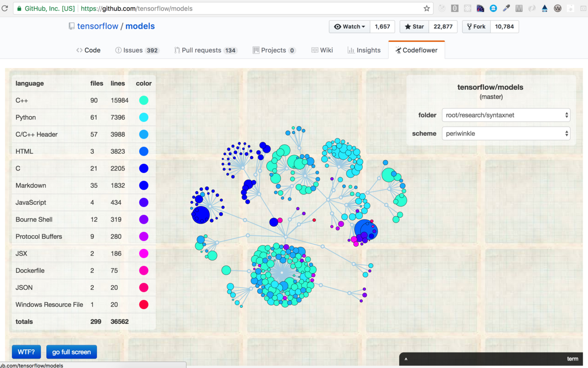Reload the page with the refresh icon
The width and height of the screenshot is (588, 368).
coord(5,8)
